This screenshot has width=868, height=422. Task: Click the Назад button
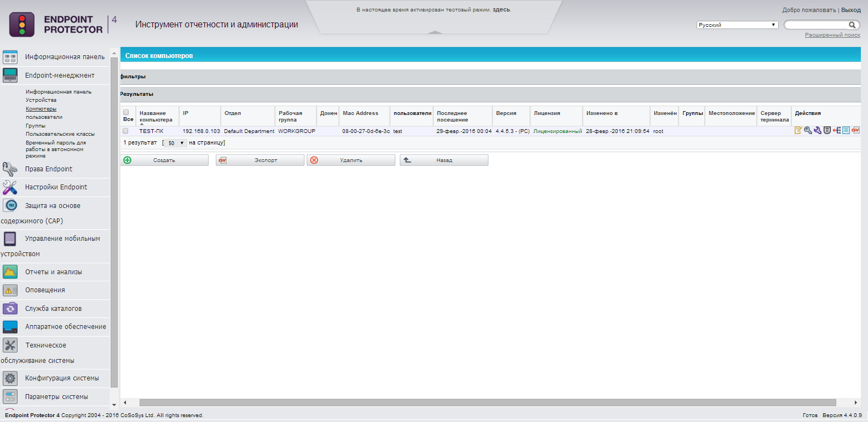(444, 160)
